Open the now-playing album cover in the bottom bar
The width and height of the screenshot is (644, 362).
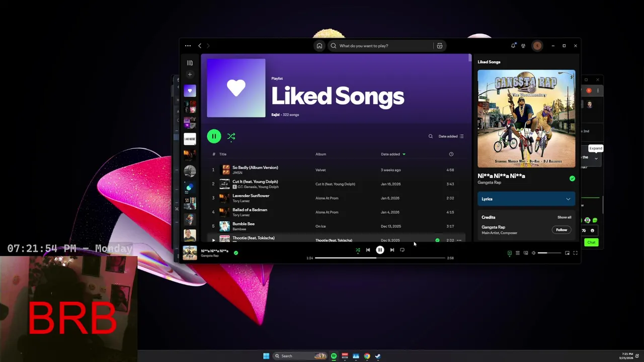[190, 253]
